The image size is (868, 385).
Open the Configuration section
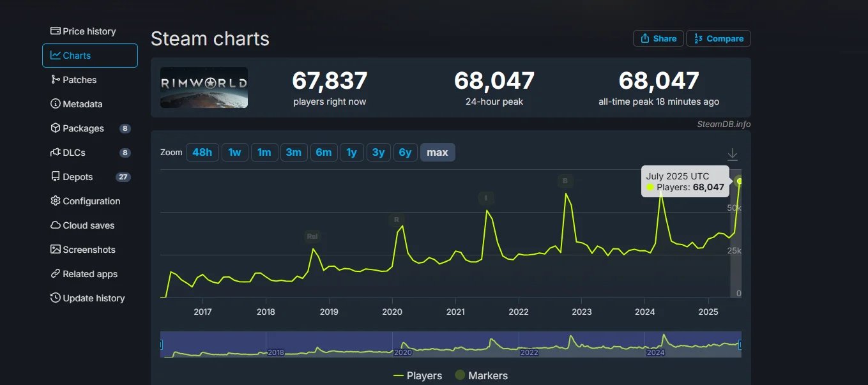click(x=85, y=201)
